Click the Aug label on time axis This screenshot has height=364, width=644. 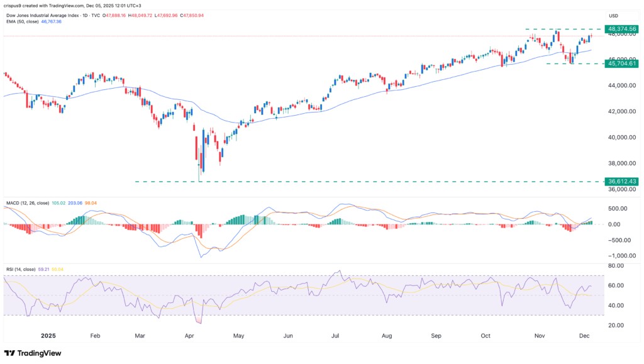[387, 336]
